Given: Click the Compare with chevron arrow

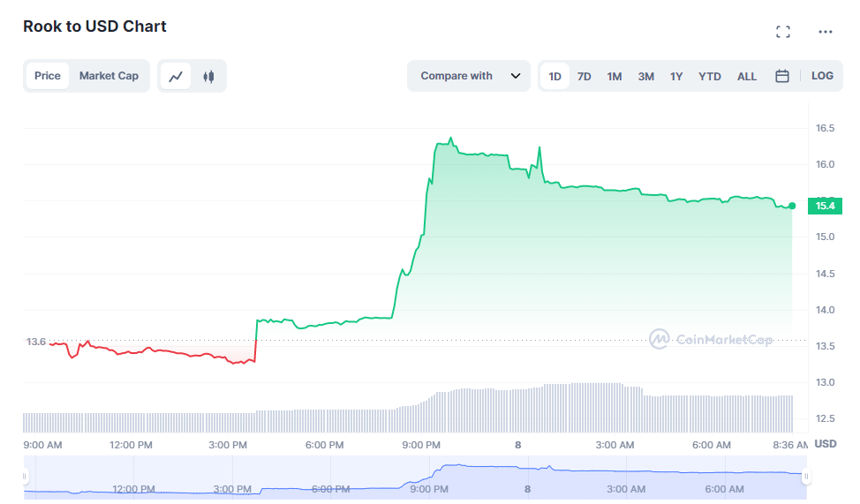Looking at the screenshot, I should pos(515,76).
